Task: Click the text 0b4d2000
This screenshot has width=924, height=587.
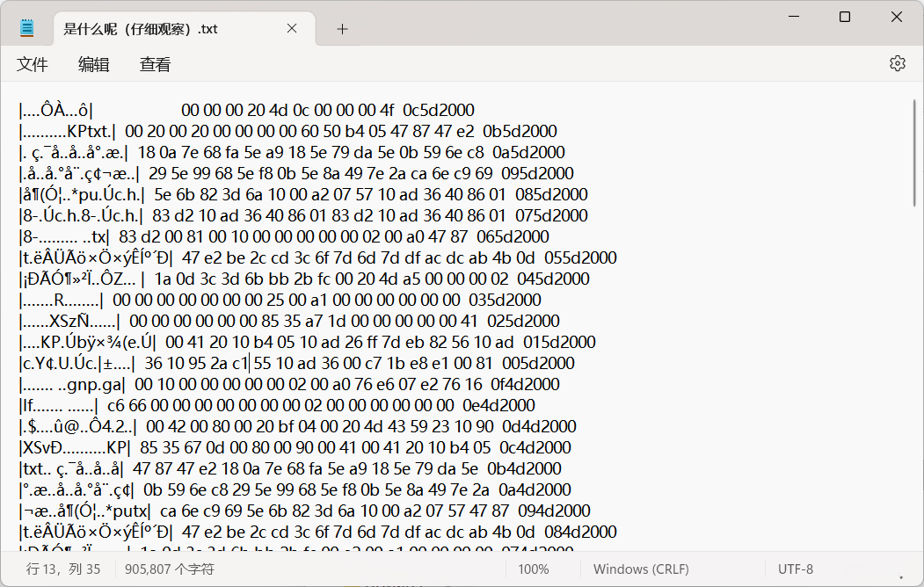Action: 525,468
